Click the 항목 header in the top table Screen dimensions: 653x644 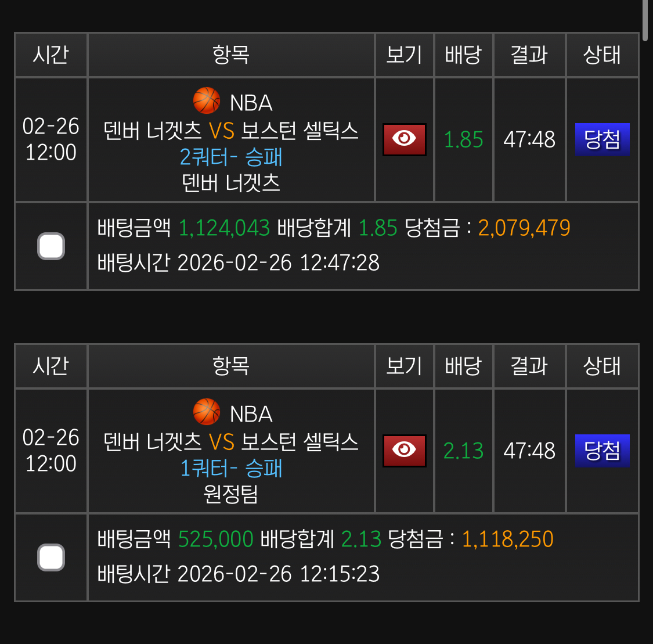[x=231, y=55]
